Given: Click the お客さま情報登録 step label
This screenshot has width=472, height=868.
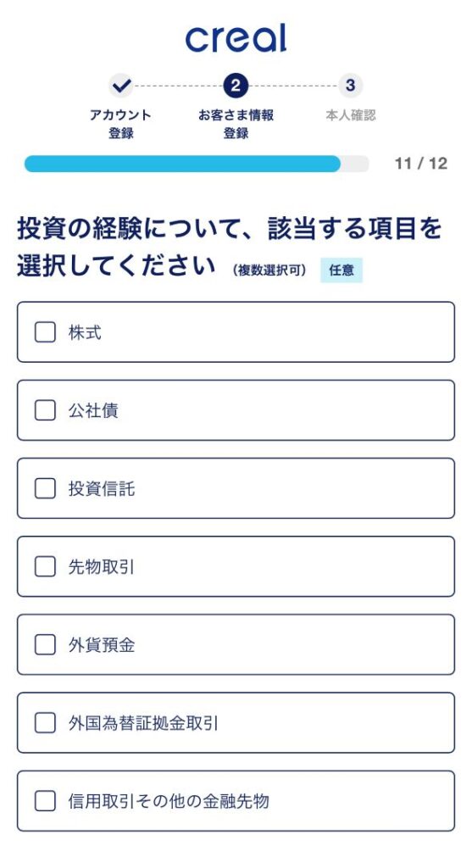Looking at the screenshot, I should click(x=236, y=124).
